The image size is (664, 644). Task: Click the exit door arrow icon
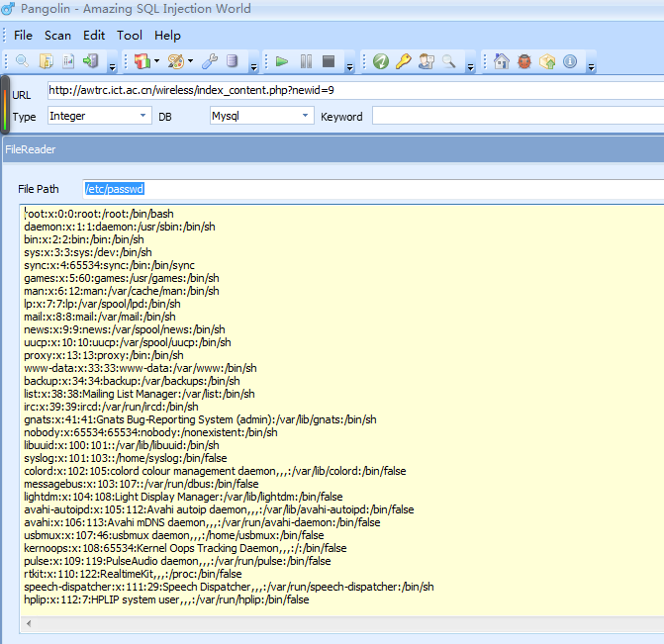point(91,61)
